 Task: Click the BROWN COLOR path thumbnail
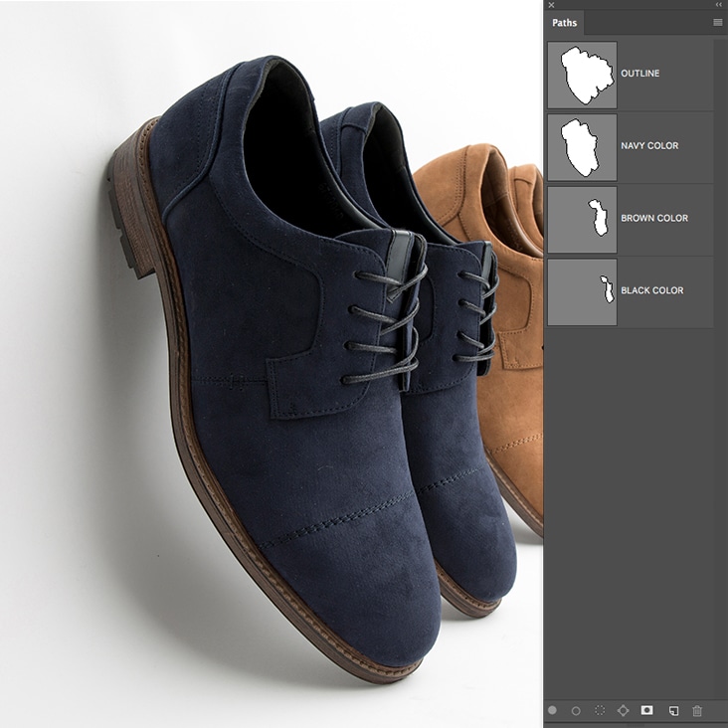coord(582,220)
